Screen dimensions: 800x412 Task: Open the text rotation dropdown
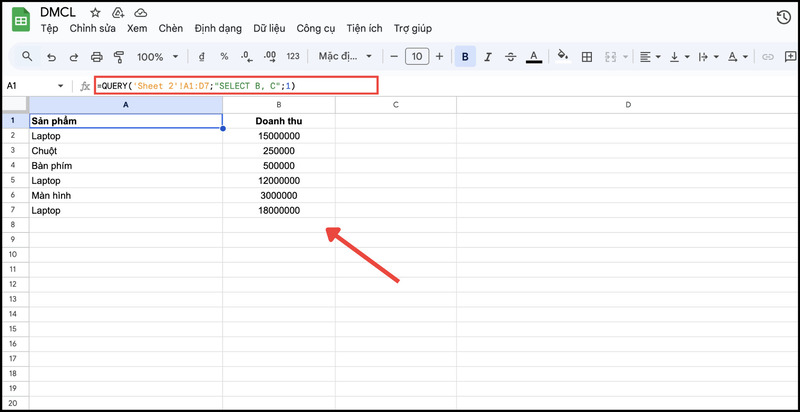tap(738, 57)
